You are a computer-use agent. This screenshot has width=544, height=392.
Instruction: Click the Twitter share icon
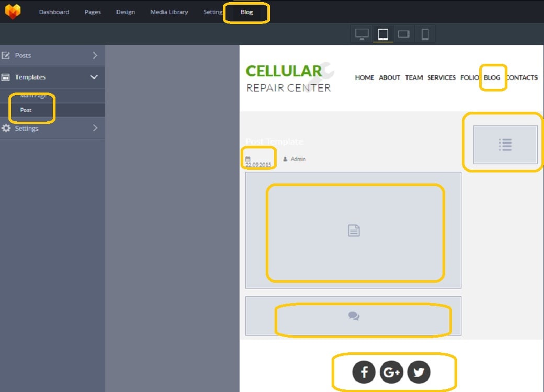point(418,372)
